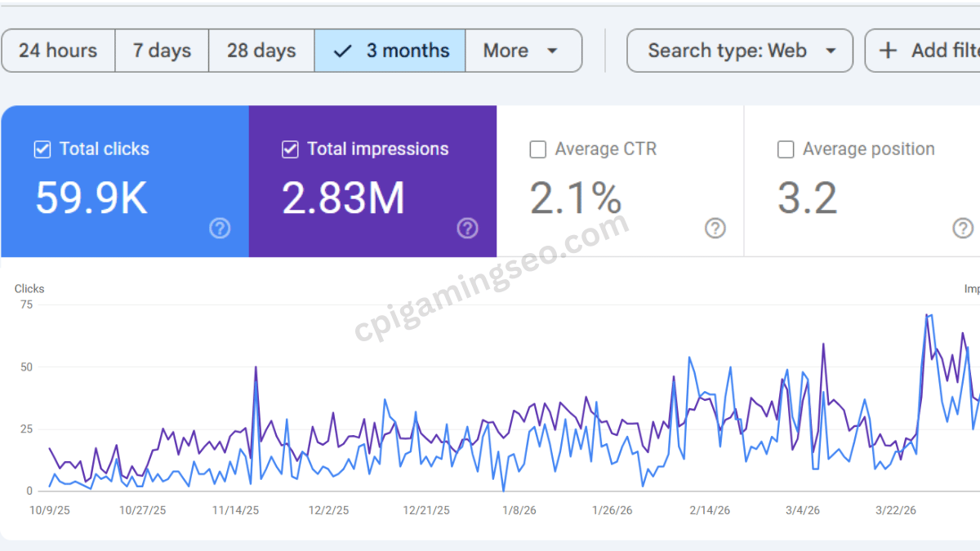The width and height of the screenshot is (980, 551).
Task: Uncheck the Total impressions checkbox
Action: click(290, 149)
